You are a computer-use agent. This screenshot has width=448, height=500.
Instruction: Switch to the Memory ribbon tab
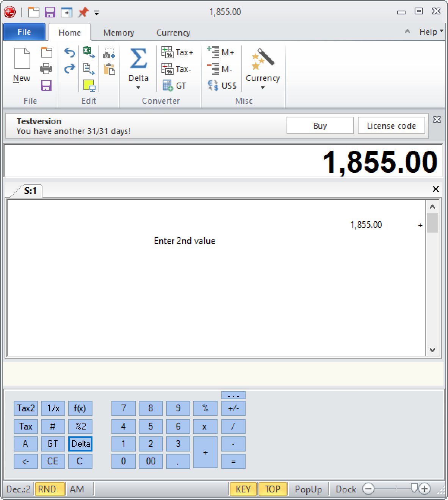pyautogui.click(x=119, y=33)
